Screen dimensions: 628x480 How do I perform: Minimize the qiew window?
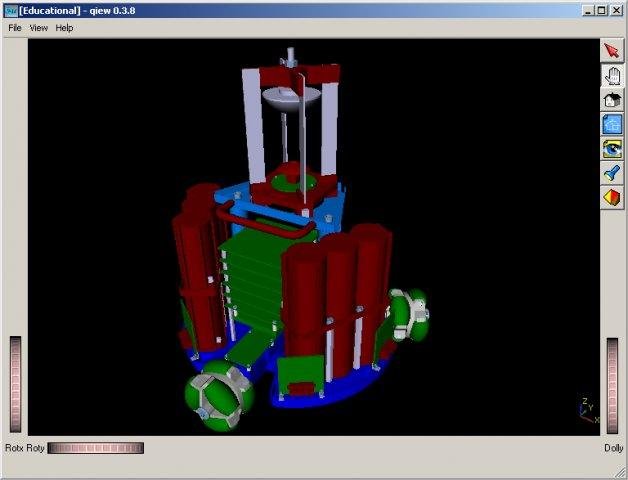588,11
